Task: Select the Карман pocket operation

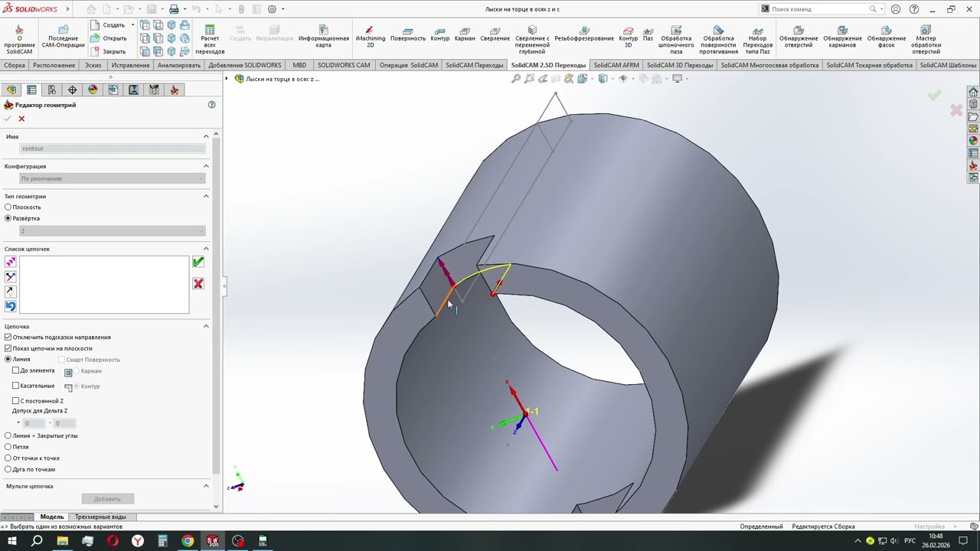Action: 465,34
